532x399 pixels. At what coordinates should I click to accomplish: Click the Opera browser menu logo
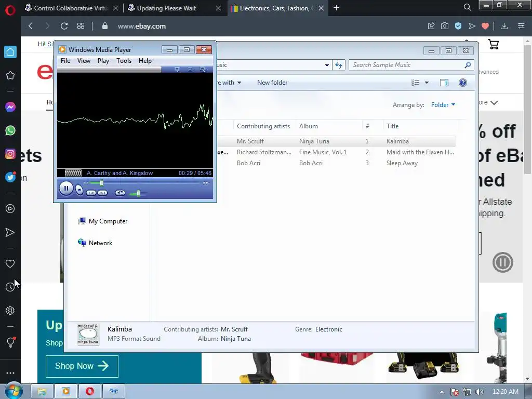[x=10, y=9]
